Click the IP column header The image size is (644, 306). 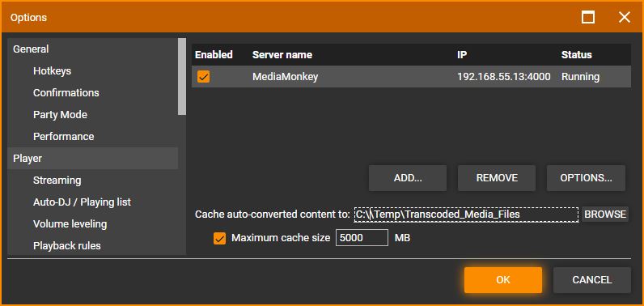click(x=462, y=54)
